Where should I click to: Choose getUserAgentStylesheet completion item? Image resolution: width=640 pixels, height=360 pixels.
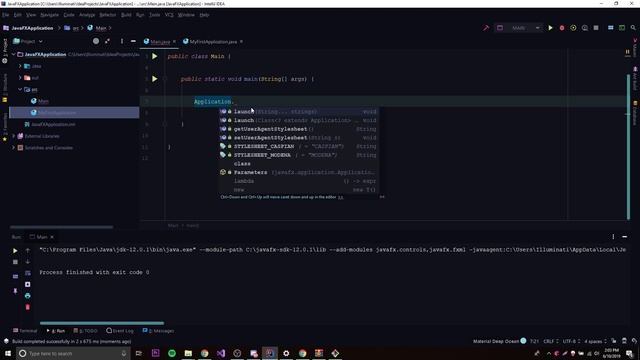[x=298, y=129]
